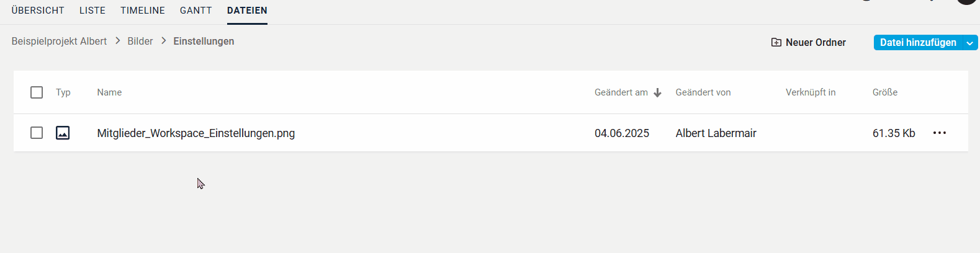
Task: Create a folder with Neuer Ordner
Action: 809,42
